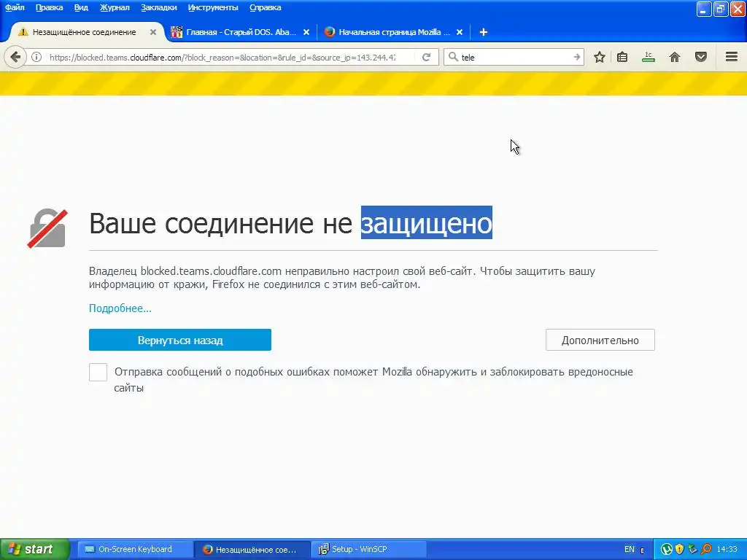Open the Журнал menu

pos(115,7)
